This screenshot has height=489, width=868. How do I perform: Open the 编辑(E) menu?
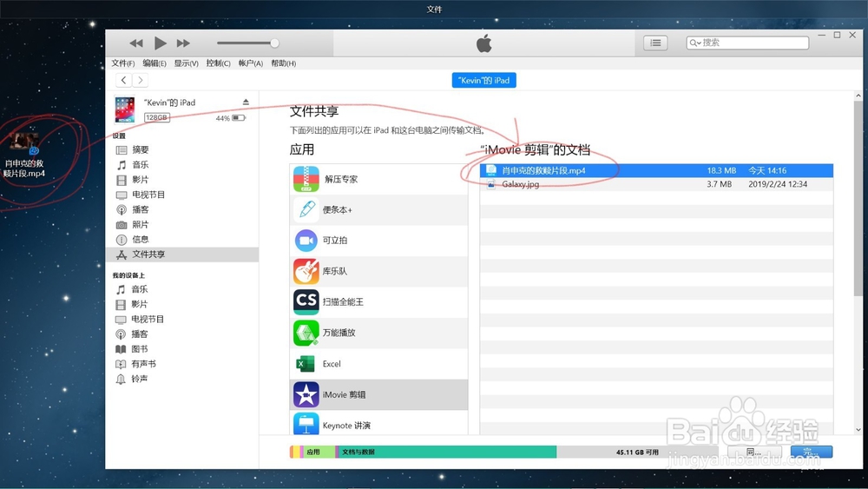155,63
